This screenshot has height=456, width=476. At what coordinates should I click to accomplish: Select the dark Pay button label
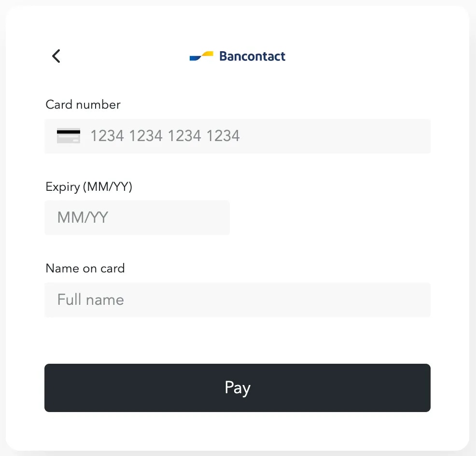point(238,388)
